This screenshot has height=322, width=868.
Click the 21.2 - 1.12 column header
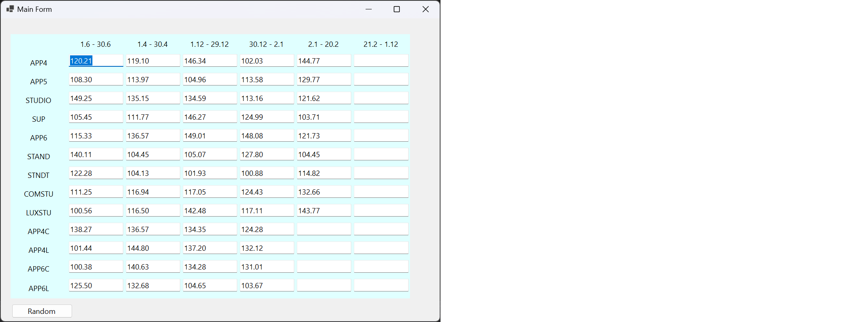pos(381,44)
